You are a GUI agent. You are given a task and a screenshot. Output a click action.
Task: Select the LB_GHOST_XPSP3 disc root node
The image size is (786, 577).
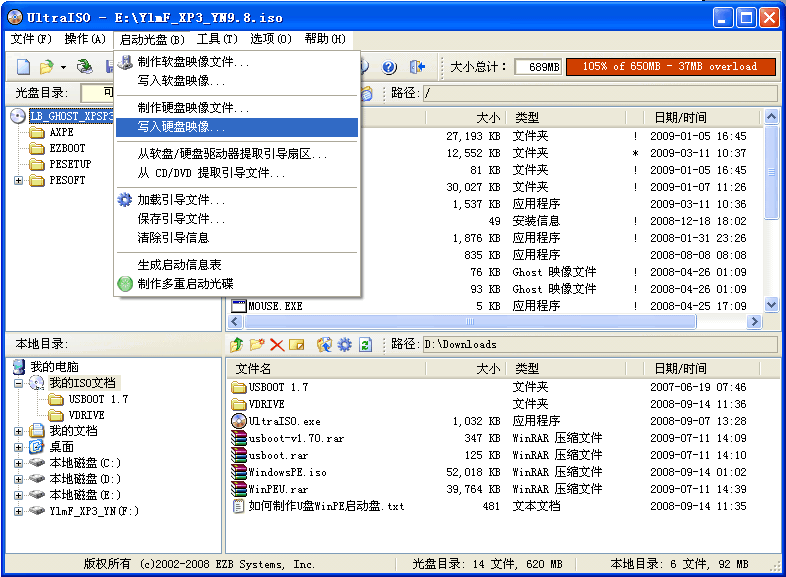(71, 116)
